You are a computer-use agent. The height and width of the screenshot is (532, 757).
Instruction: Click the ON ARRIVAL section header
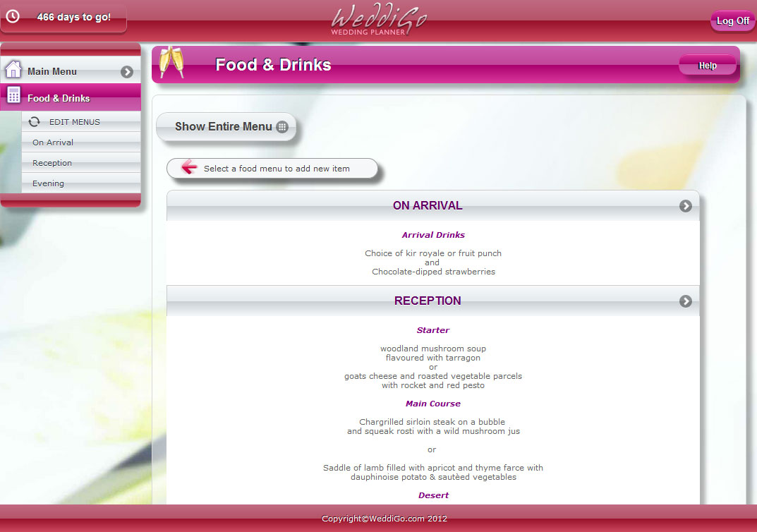[x=428, y=206]
